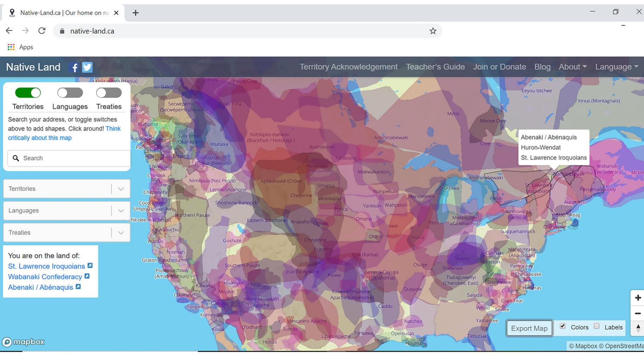
Task: Uncheck the Colors checkbox
Action: coord(563,326)
